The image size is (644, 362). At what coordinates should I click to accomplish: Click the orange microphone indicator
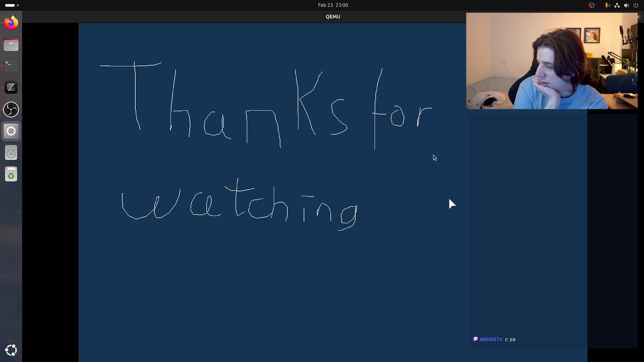point(607,5)
